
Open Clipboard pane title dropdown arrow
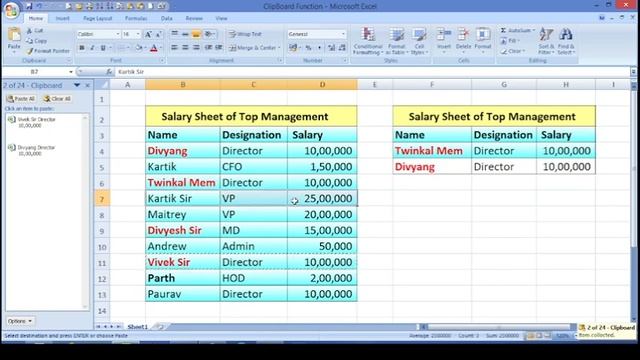pyautogui.click(x=77, y=85)
